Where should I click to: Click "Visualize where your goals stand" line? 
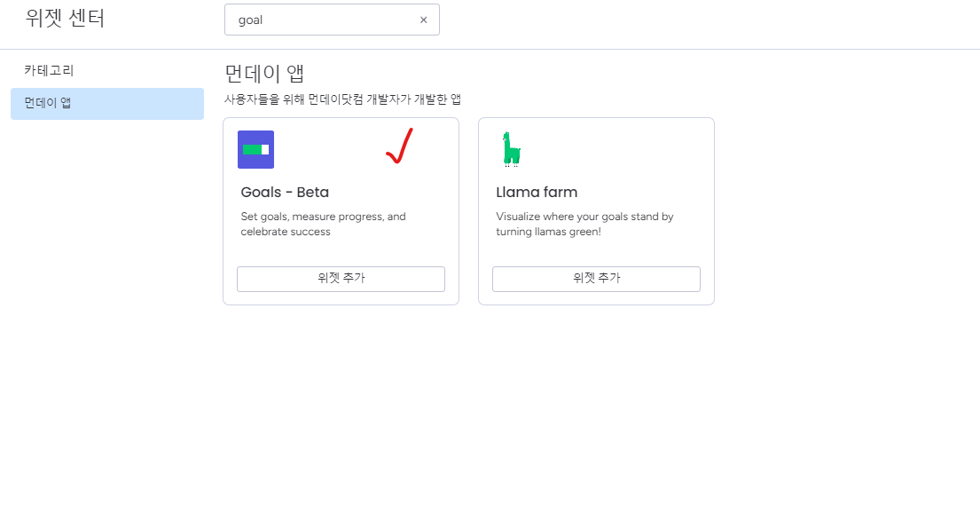tap(584, 217)
